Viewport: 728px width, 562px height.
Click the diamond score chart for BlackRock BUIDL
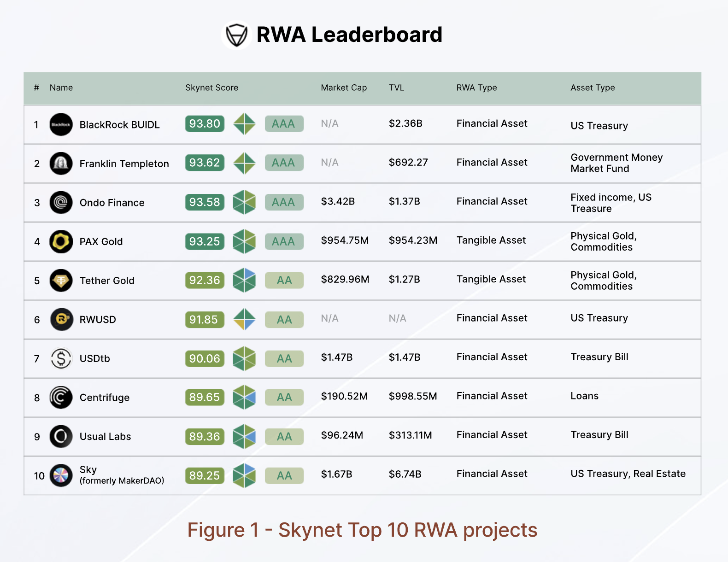click(x=244, y=124)
